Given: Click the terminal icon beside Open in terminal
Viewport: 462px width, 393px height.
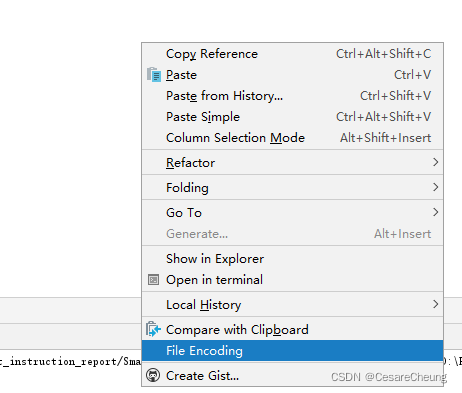Looking at the screenshot, I should coord(153,280).
